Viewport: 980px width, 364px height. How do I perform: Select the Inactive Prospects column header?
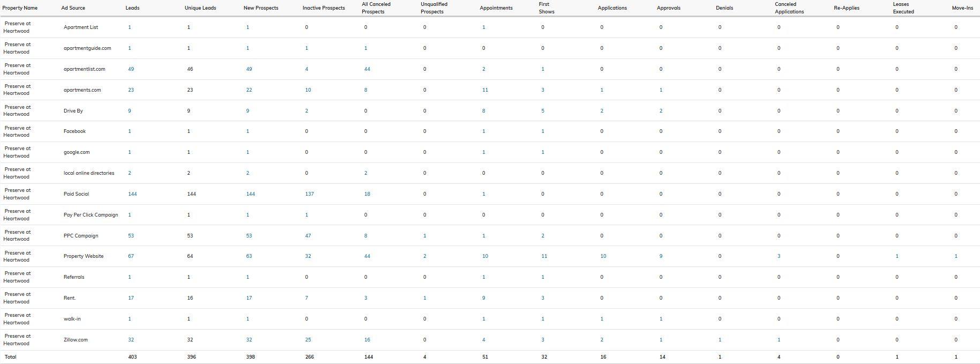pos(324,8)
